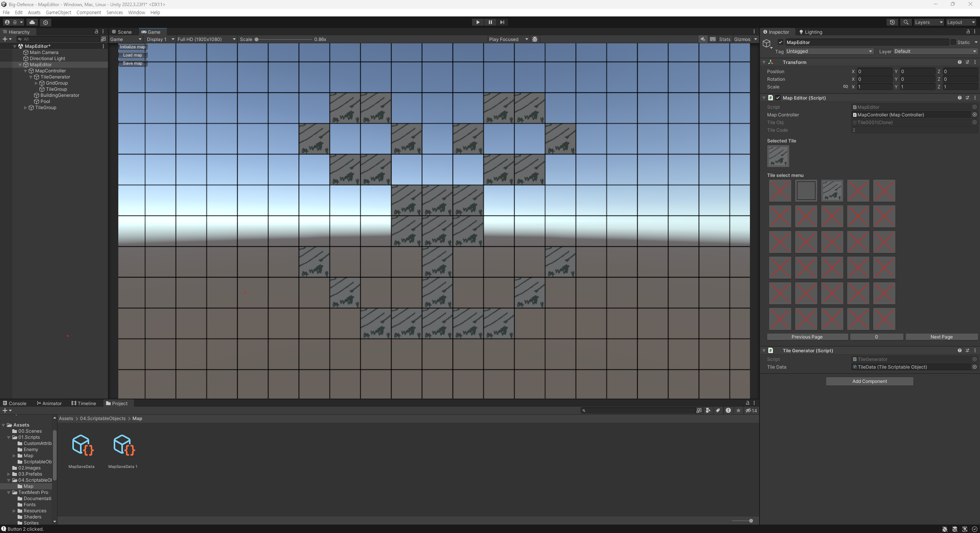Enable the Static checkbox
The height and width of the screenshot is (533, 980).
click(x=953, y=43)
